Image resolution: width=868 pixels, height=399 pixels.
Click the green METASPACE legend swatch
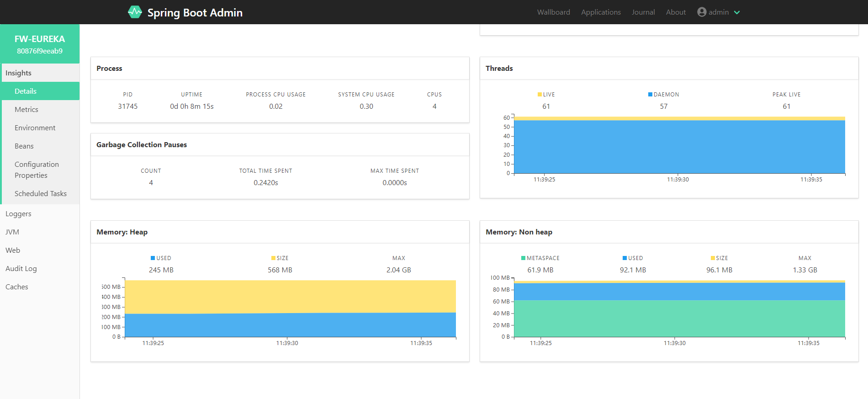523,258
